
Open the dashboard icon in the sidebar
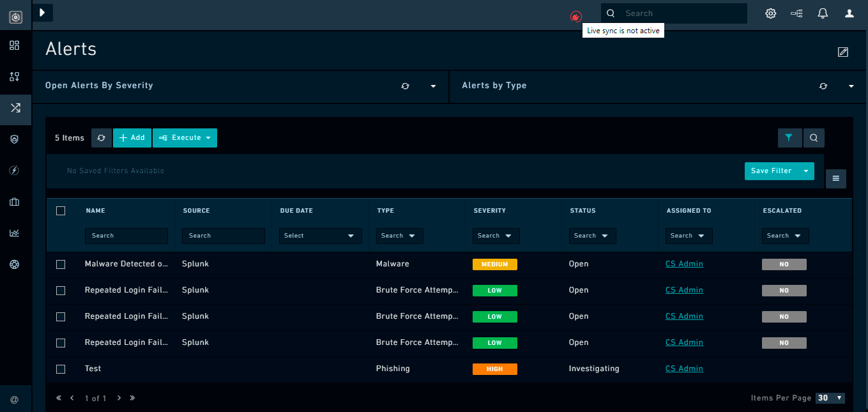(x=15, y=45)
